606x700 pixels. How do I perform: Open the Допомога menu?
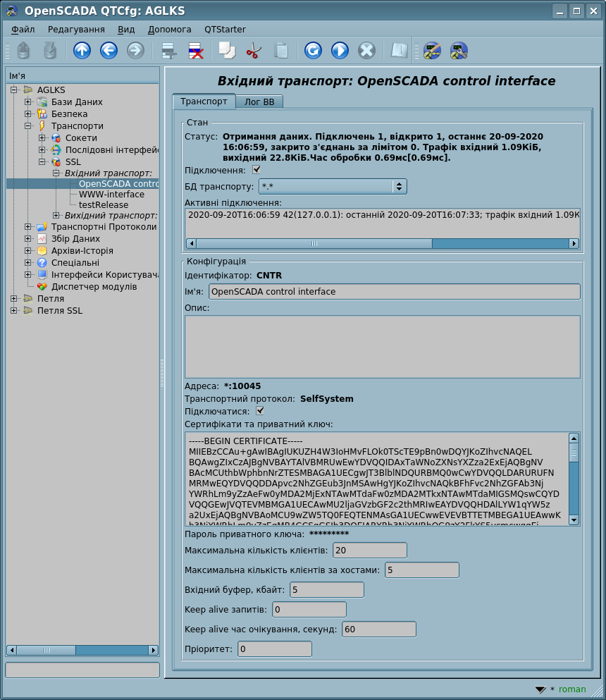click(170, 30)
